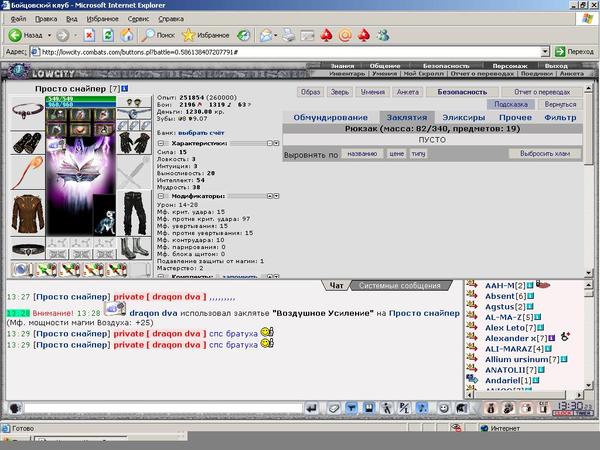Open the smiley emoticons picker
The image size is (600, 450).
tap(443, 408)
